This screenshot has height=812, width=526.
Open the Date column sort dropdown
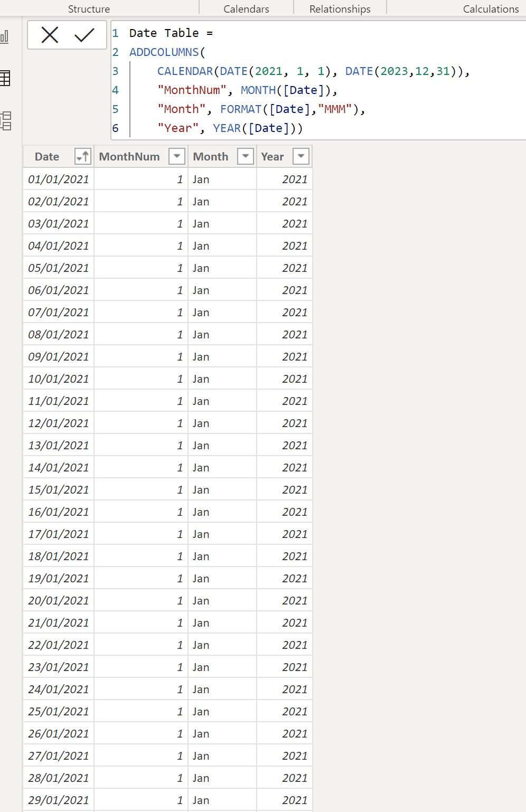click(82, 156)
